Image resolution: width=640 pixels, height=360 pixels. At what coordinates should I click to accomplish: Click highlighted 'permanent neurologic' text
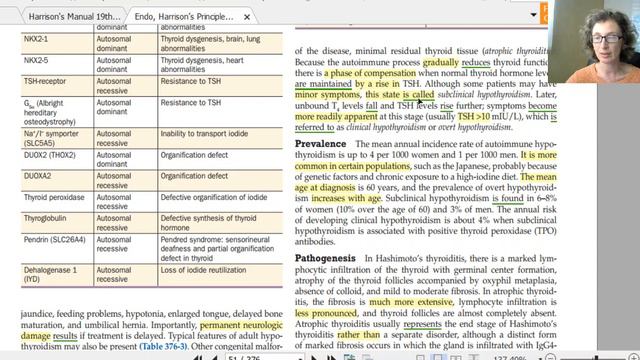241,325
